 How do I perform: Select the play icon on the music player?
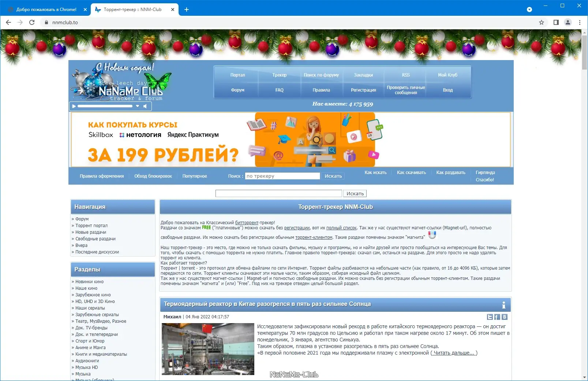pos(74,106)
